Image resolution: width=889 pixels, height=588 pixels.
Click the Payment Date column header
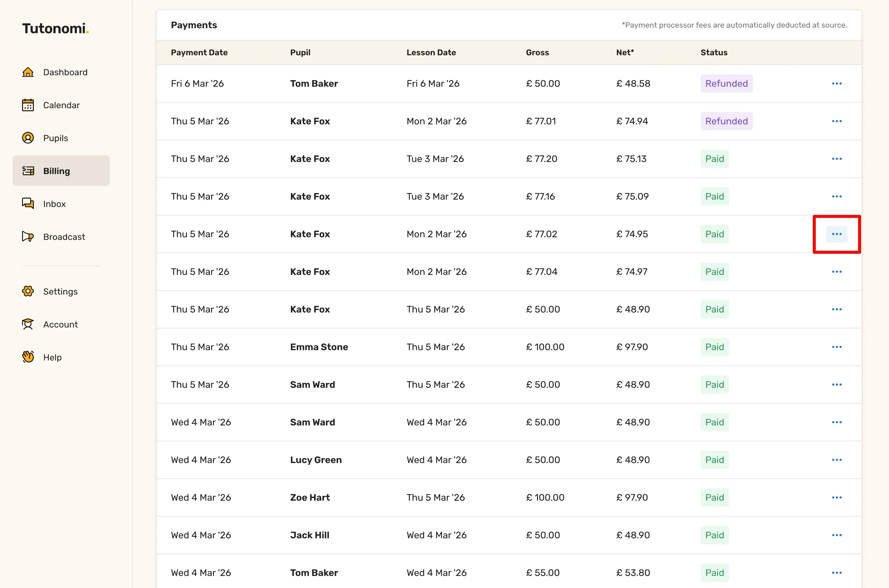point(199,53)
